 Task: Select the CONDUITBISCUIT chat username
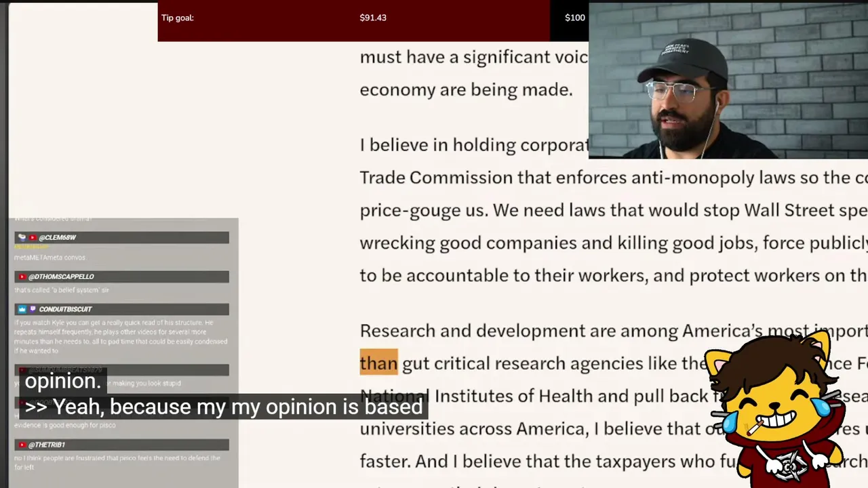(x=65, y=309)
